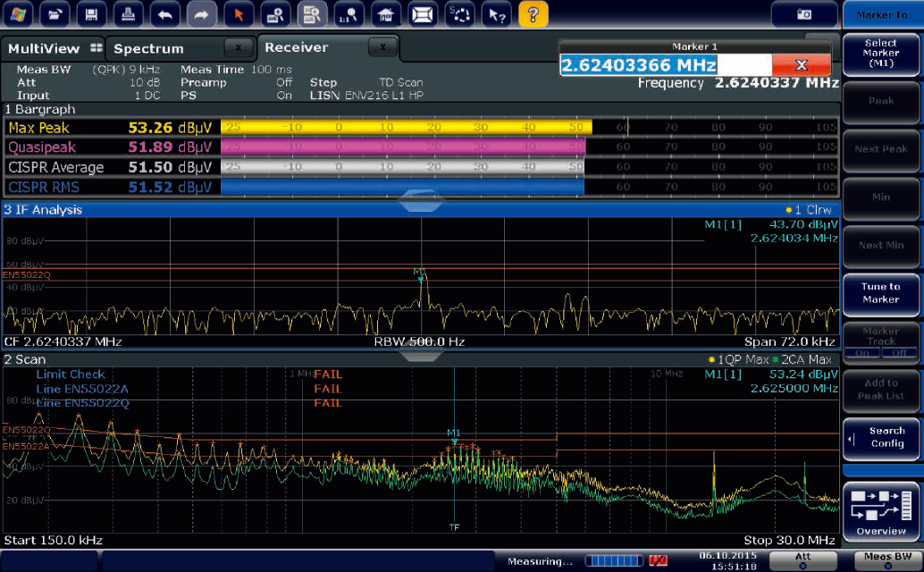Click the splitter handle above IF Analysis
The height and width of the screenshot is (572, 924).
(x=421, y=201)
